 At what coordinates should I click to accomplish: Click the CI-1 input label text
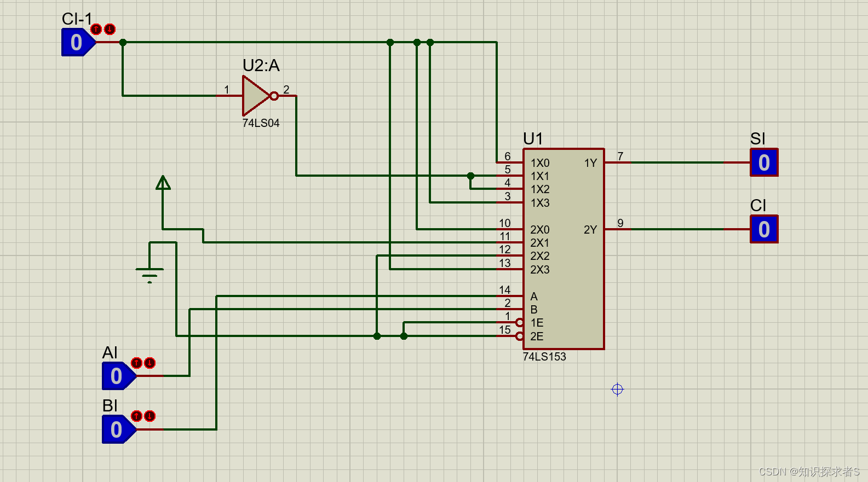tap(77, 19)
